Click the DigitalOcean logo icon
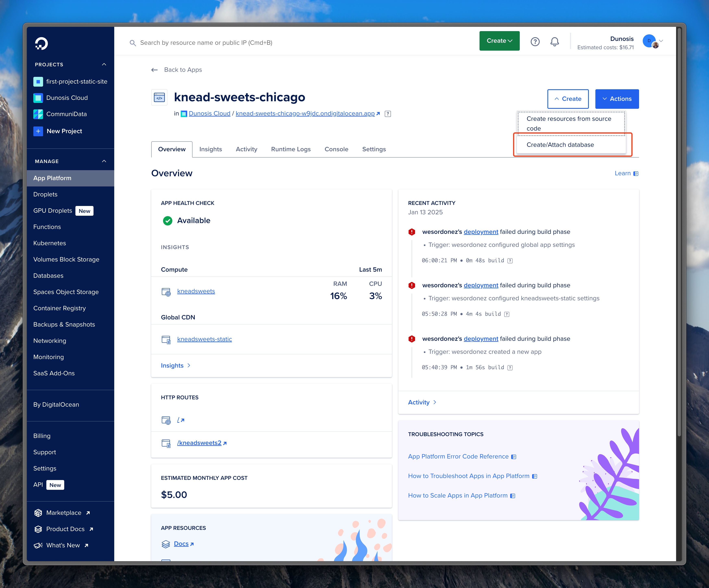The image size is (709, 588). [41, 43]
